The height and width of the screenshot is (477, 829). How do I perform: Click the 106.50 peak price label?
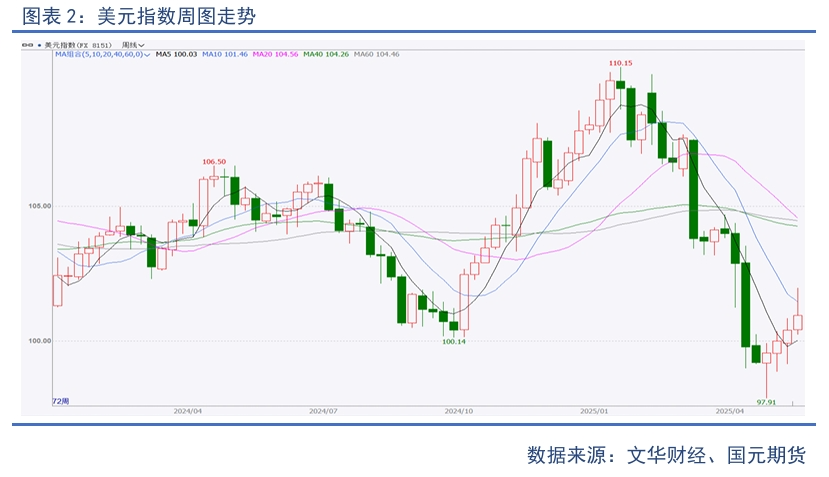pyautogui.click(x=214, y=161)
